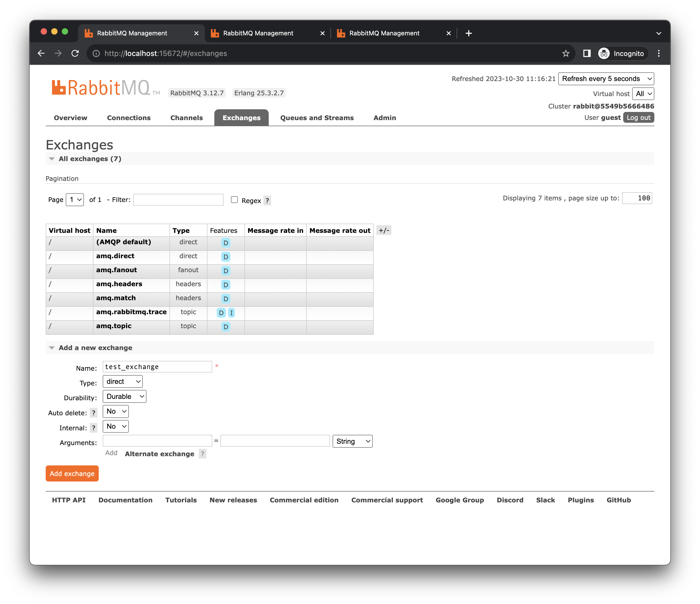700x604 pixels.
Task: Bookmark this page with the star icon
Action: [566, 53]
